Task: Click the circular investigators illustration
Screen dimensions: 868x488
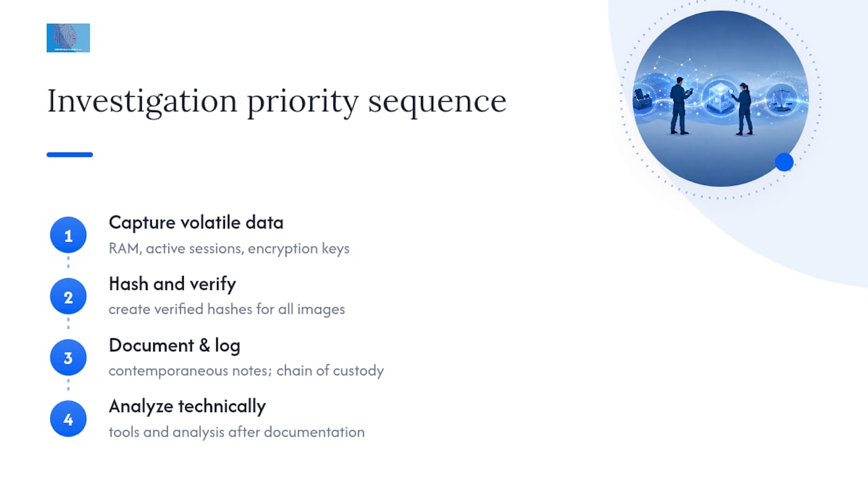Action: pyautogui.click(x=721, y=98)
